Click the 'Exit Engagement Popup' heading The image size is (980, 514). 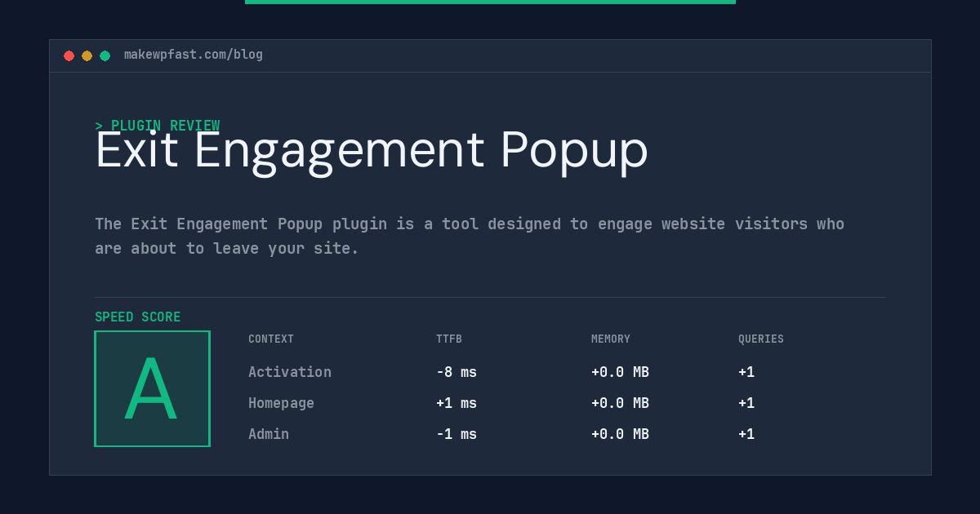coord(372,151)
